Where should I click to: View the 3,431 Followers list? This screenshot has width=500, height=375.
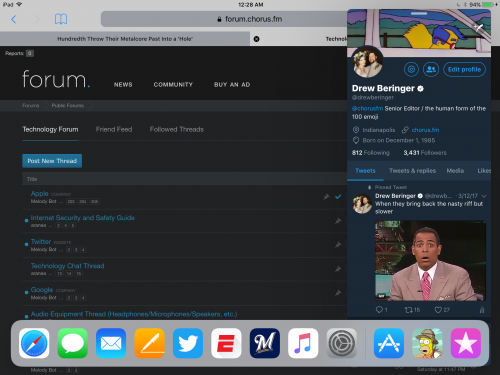pos(425,153)
